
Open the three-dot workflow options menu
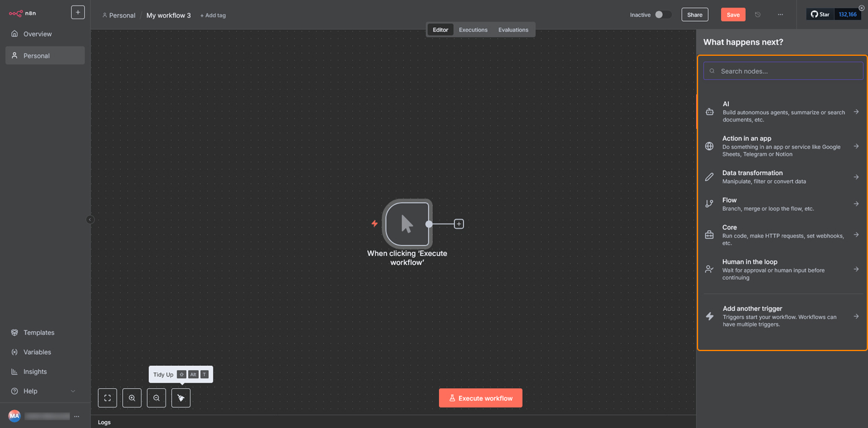780,15
